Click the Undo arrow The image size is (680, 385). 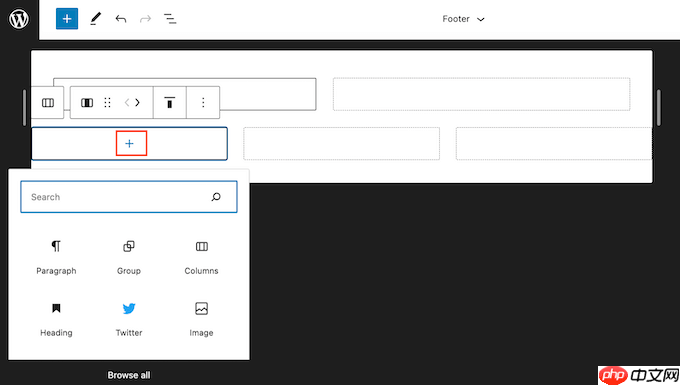(x=121, y=19)
